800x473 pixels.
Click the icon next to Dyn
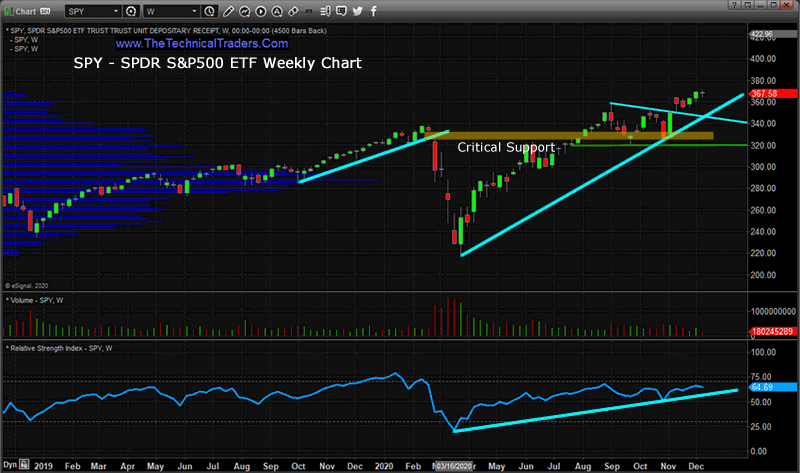[x=24, y=464]
